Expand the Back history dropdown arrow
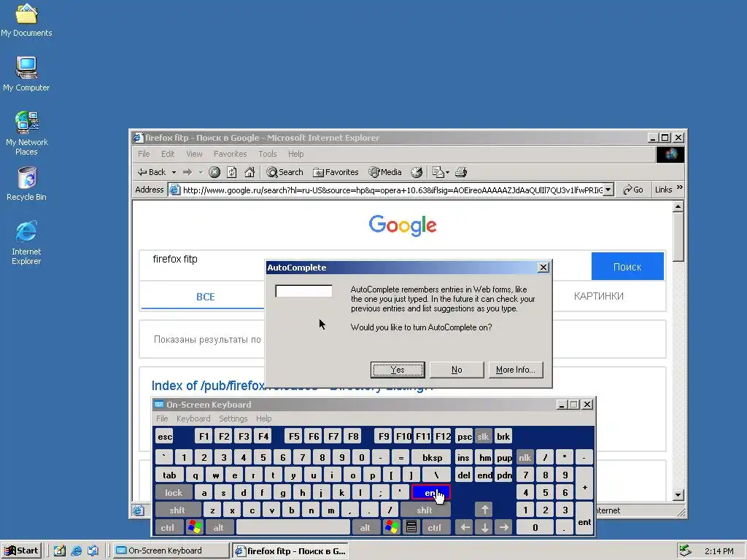 (174, 172)
